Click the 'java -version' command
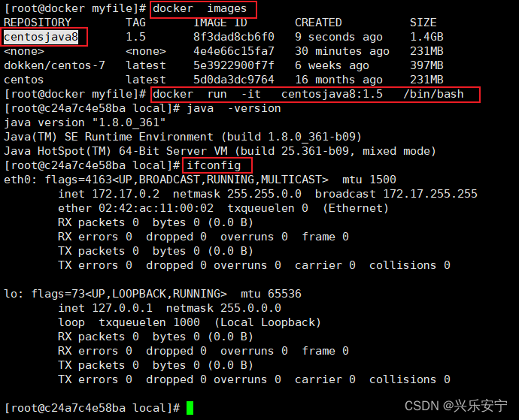 [234, 108]
